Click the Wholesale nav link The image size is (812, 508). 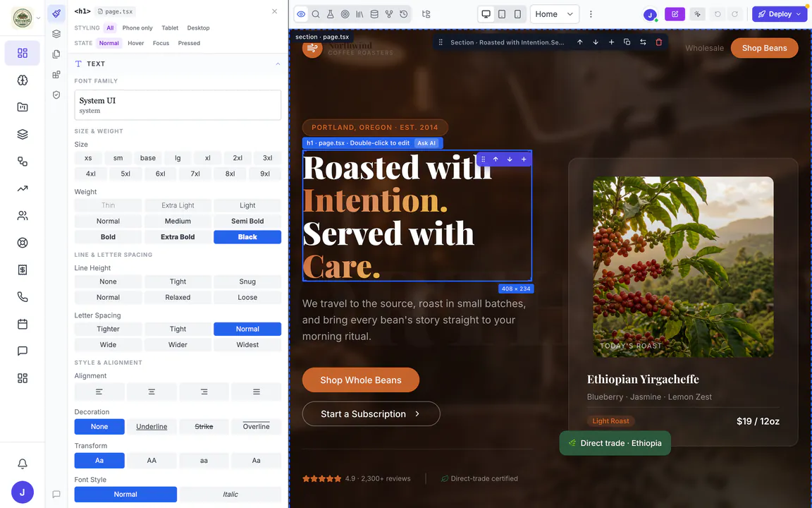704,48
